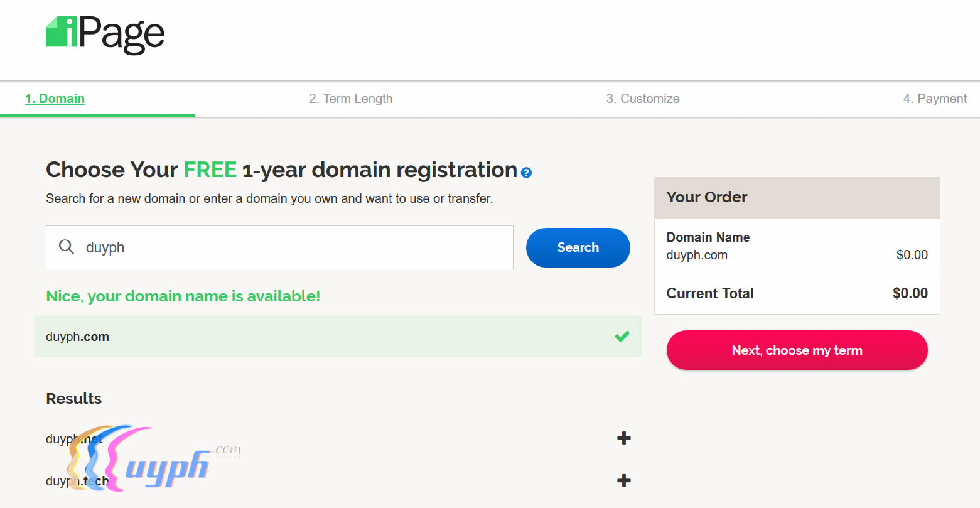
Task: Click the green checkmark for duyph.com
Action: pyautogui.click(x=622, y=337)
